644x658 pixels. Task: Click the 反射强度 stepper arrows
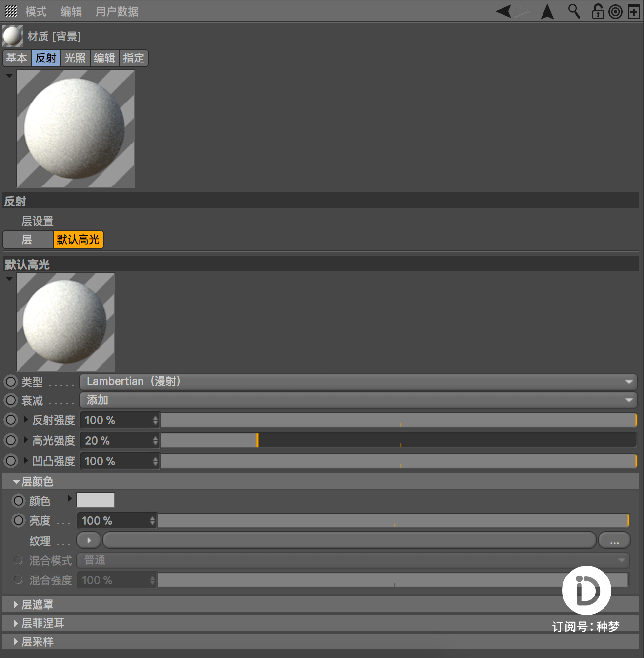(156, 420)
